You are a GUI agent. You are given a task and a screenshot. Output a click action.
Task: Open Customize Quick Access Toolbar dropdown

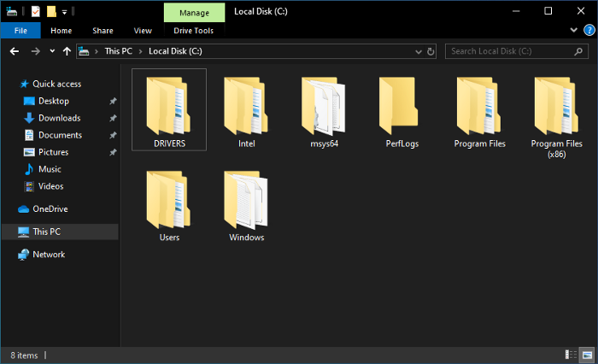click(x=64, y=12)
